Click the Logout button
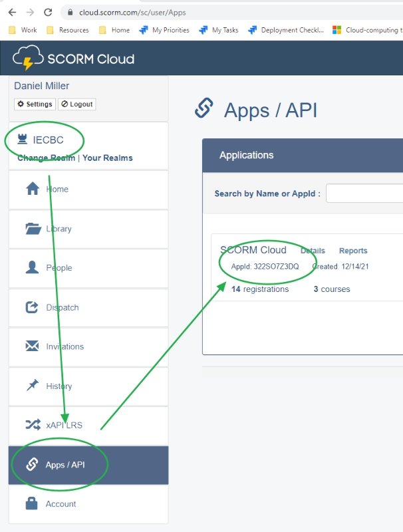 (x=77, y=104)
